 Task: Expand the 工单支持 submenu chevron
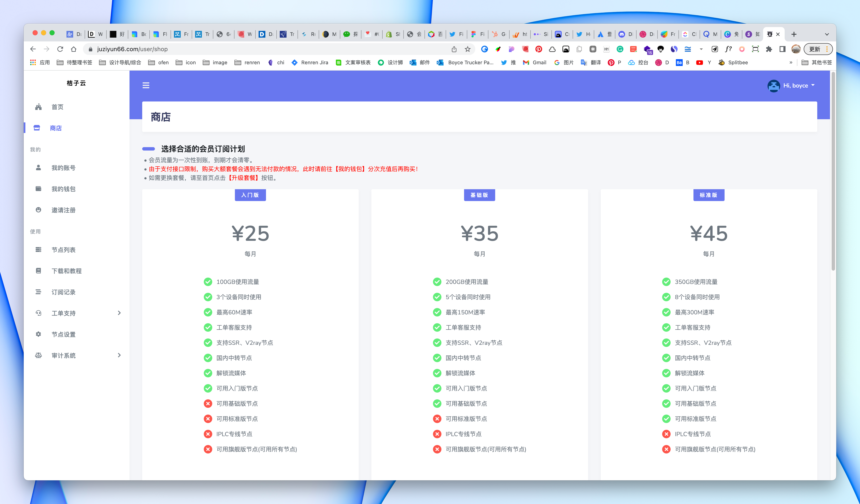[x=119, y=313]
